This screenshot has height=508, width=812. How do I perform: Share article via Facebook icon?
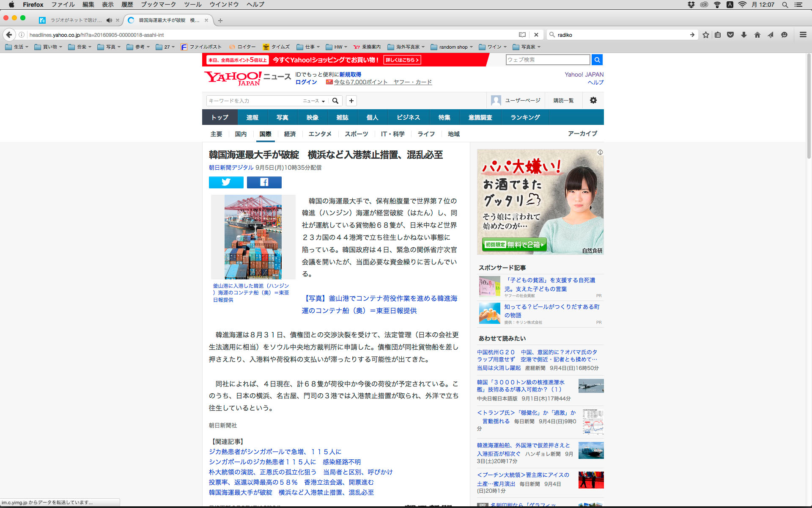(x=264, y=182)
